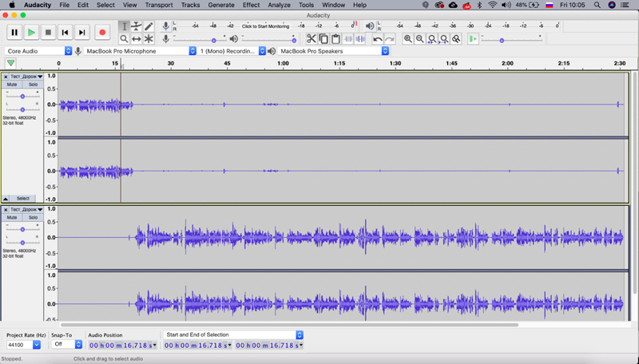This screenshot has width=639, height=364.
Task: Open the Core Audio host dropdown
Action: click(38, 51)
